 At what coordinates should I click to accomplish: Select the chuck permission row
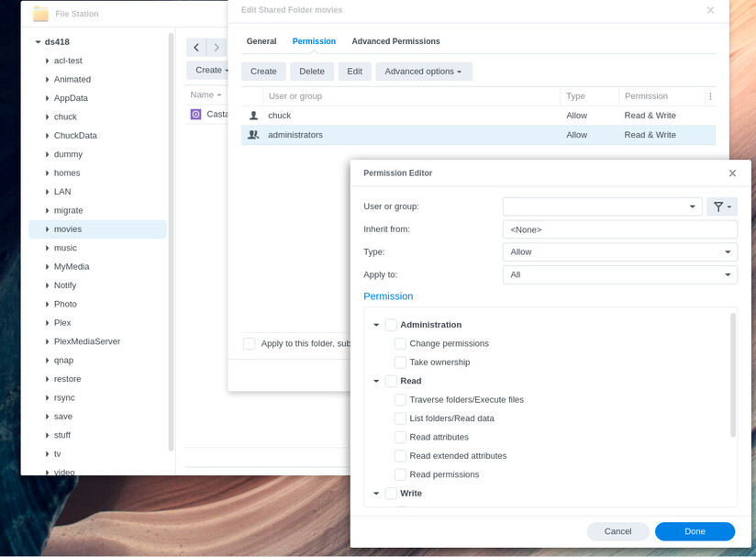(x=478, y=116)
